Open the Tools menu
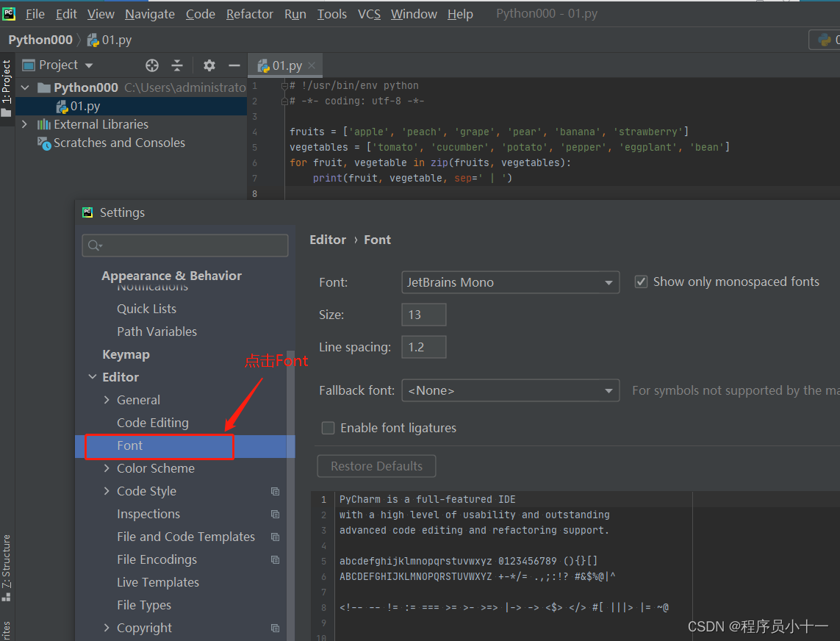Screen dimensions: 840x641 332,14
